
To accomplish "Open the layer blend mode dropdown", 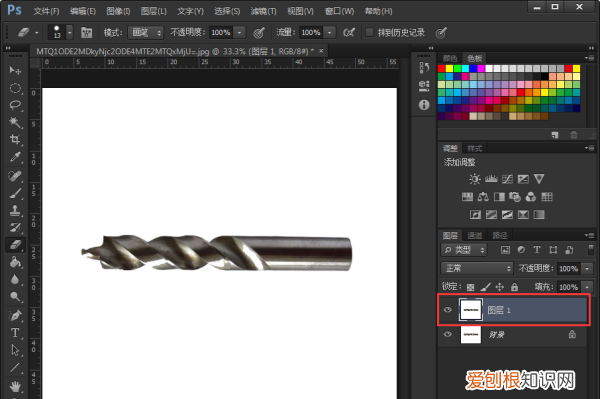I will coord(477,268).
